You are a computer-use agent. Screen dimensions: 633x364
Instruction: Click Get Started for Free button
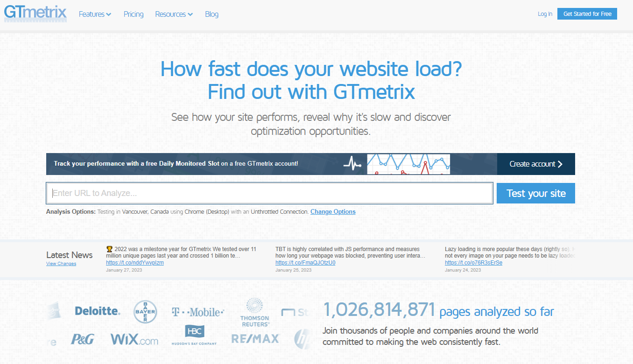[x=587, y=14]
